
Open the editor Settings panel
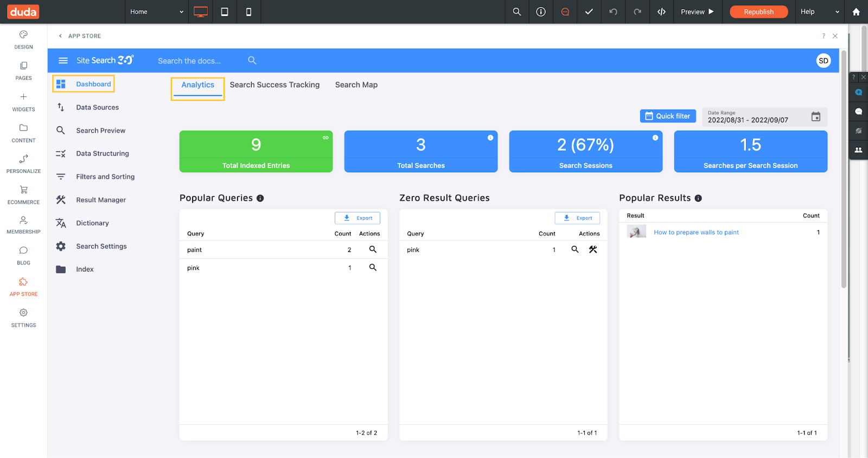tap(23, 318)
